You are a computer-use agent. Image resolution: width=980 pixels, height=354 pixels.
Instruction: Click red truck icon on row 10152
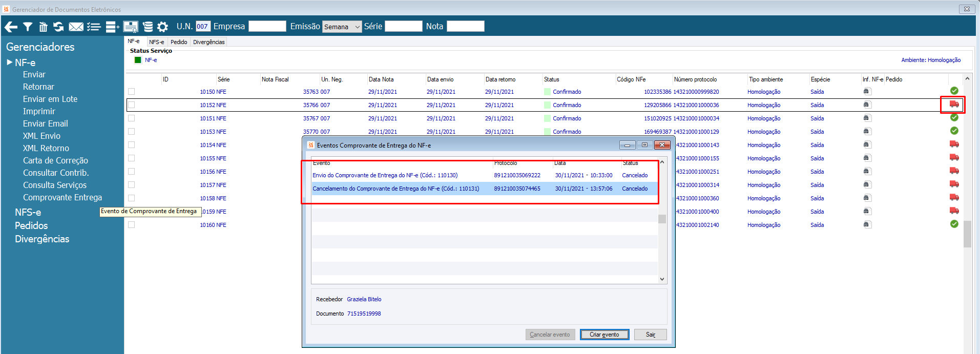[953, 105]
